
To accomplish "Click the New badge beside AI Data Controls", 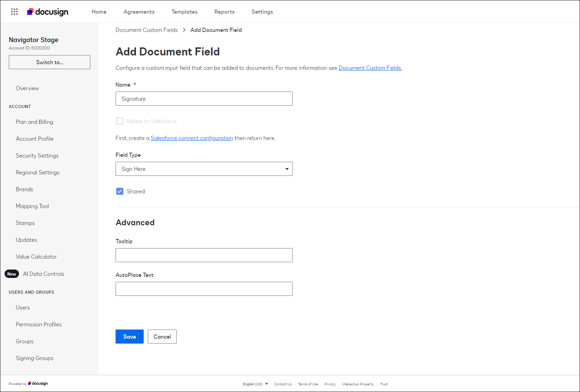I will [x=12, y=274].
